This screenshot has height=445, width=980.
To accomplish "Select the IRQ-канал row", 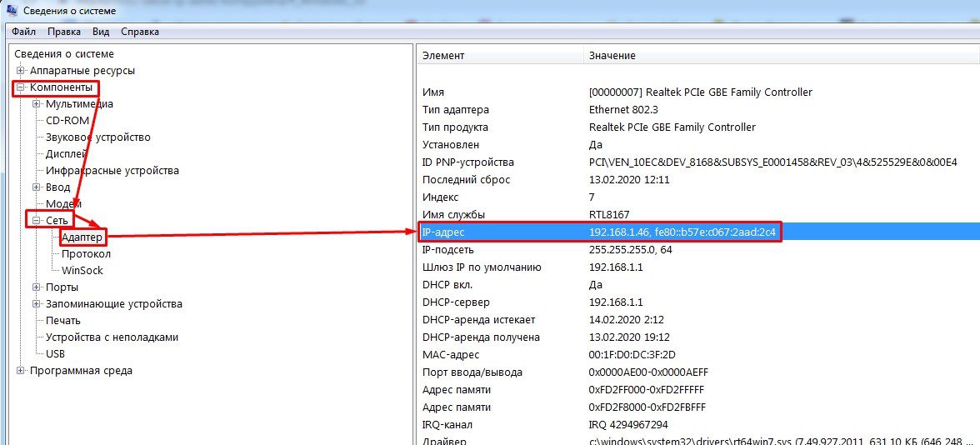I will pyautogui.click(x=698, y=424).
